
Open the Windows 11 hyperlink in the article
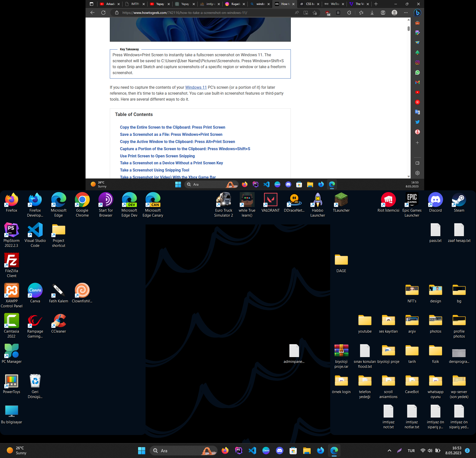[x=196, y=87]
